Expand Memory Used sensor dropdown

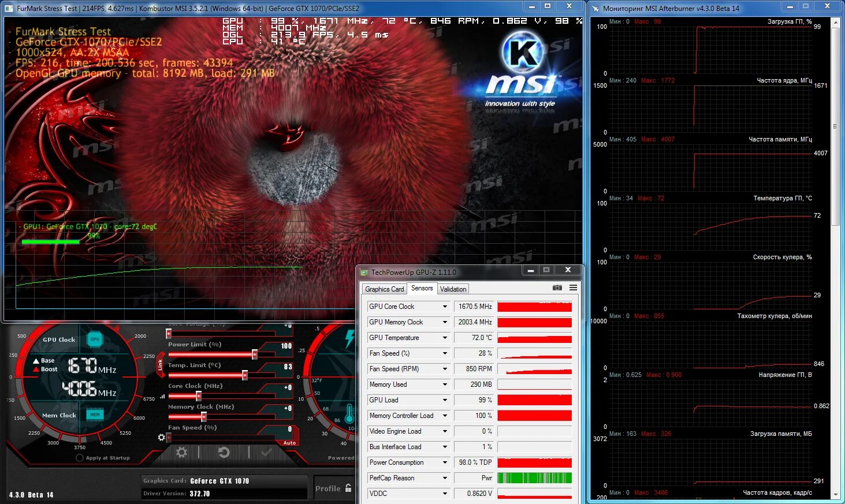point(445,384)
